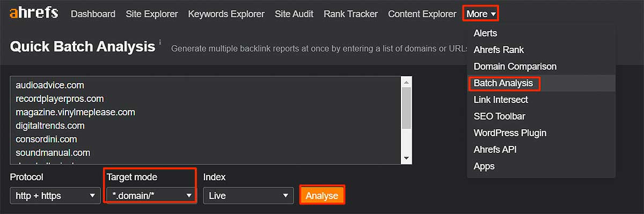
Task: Open the Index dropdown
Action: point(248,196)
